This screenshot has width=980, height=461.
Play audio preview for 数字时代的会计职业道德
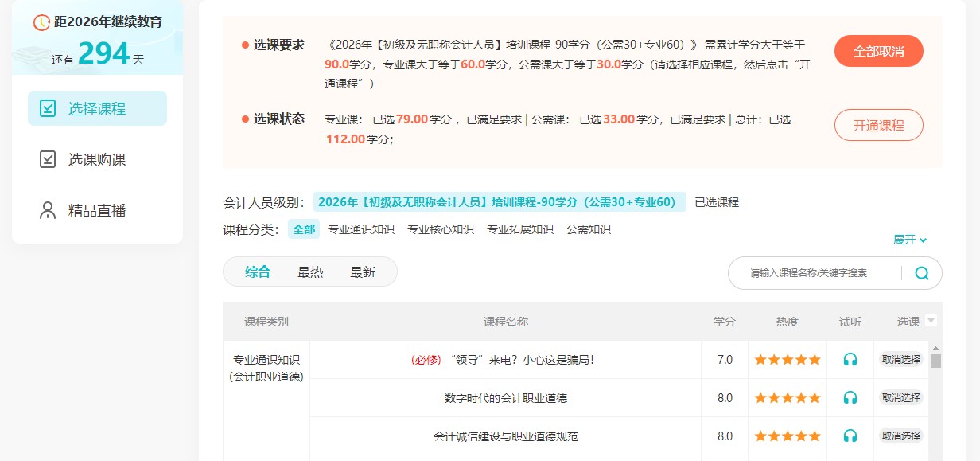tap(850, 398)
